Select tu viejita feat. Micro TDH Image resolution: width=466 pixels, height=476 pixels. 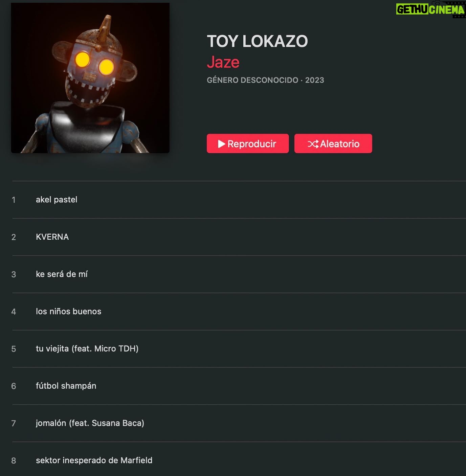(x=239, y=349)
